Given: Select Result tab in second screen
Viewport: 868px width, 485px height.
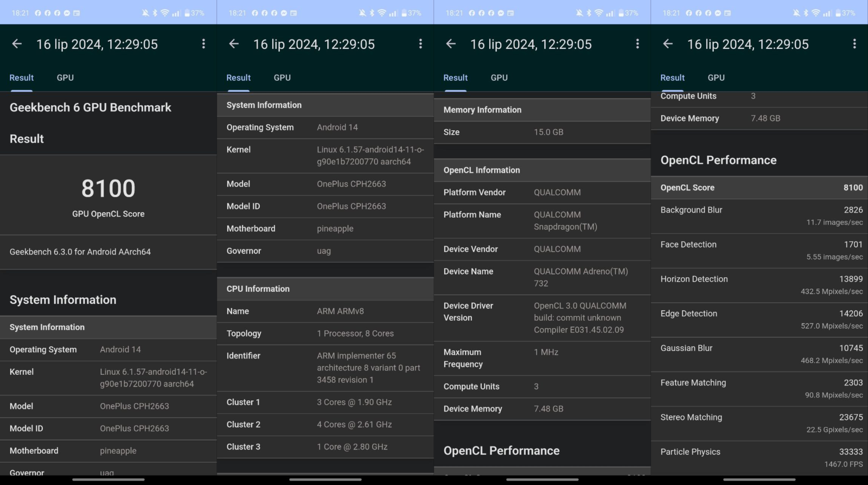Looking at the screenshot, I should (238, 78).
